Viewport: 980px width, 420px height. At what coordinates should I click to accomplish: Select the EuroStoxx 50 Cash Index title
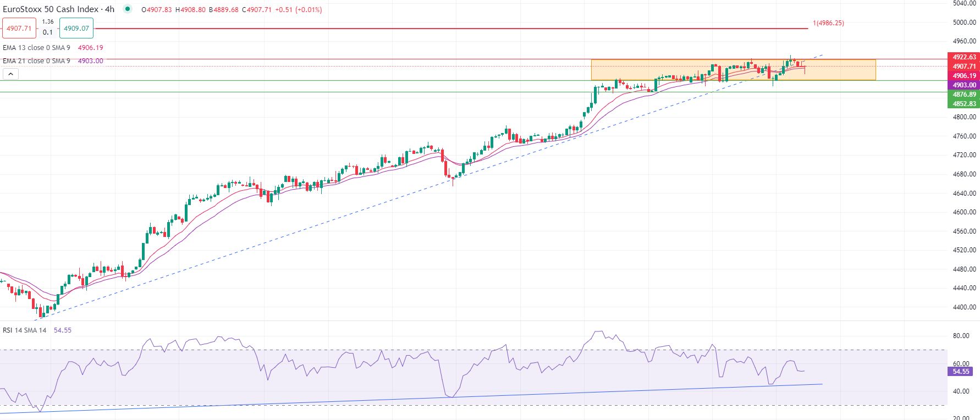click(x=51, y=9)
